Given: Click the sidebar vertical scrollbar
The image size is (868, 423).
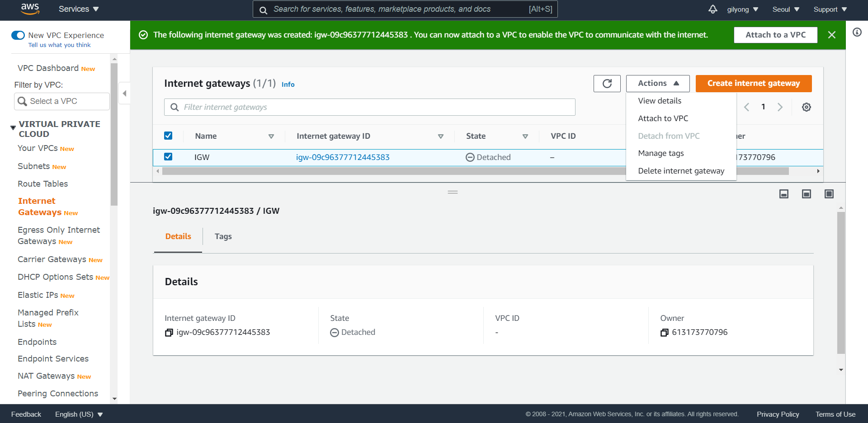Looking at the screenshot, I should click(114, 134).
